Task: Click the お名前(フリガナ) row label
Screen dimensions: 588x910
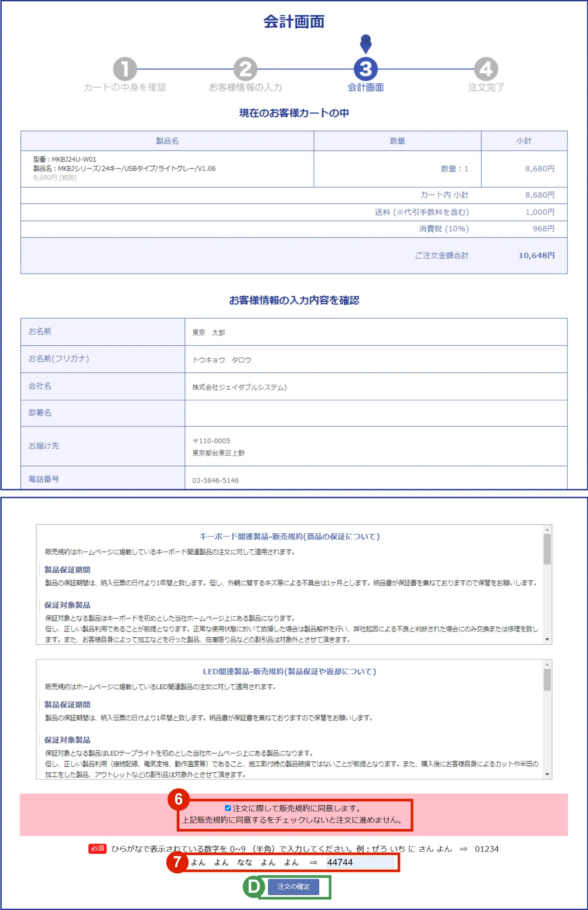Action: (59, 358)
